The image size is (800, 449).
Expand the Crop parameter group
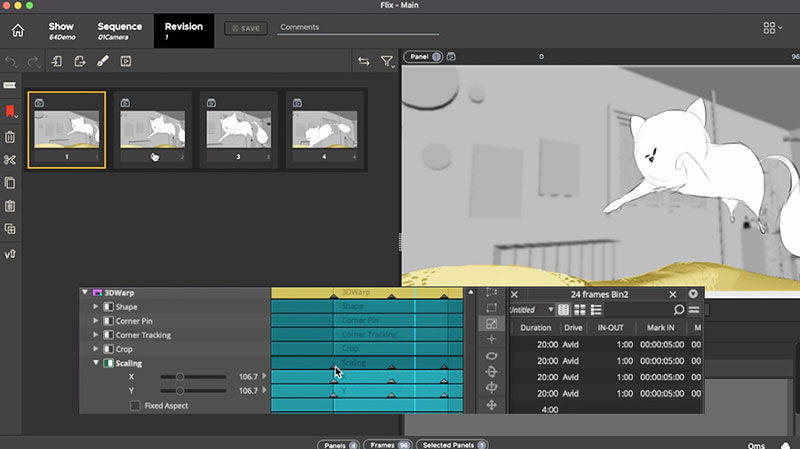point(95,349)
